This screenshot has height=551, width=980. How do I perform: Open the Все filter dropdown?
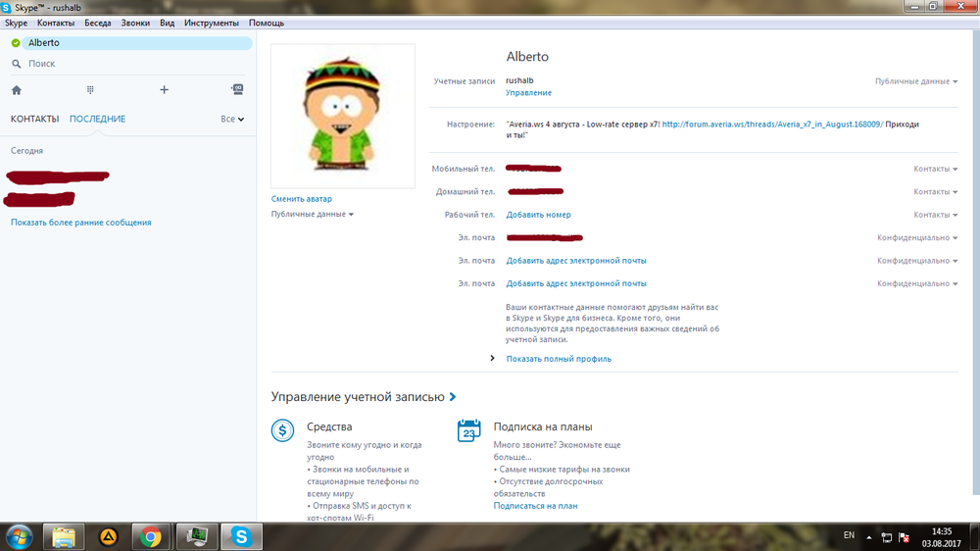tap(232, 119)
